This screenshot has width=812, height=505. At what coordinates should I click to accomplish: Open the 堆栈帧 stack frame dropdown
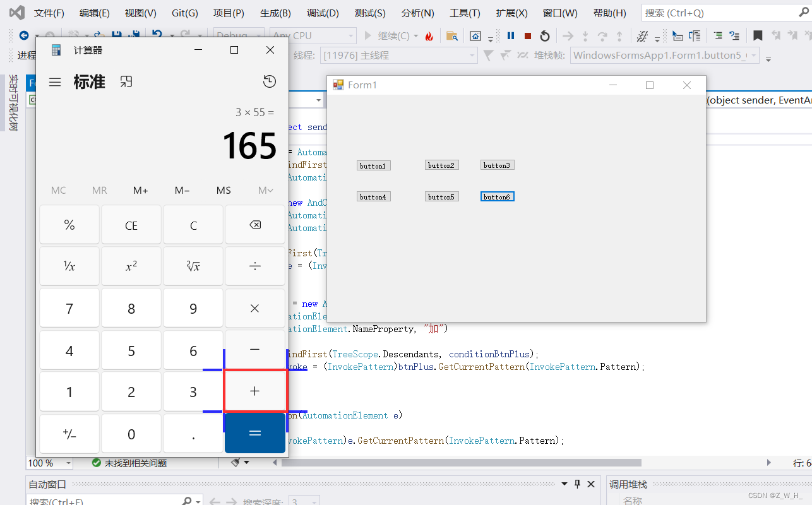point(665,56)
